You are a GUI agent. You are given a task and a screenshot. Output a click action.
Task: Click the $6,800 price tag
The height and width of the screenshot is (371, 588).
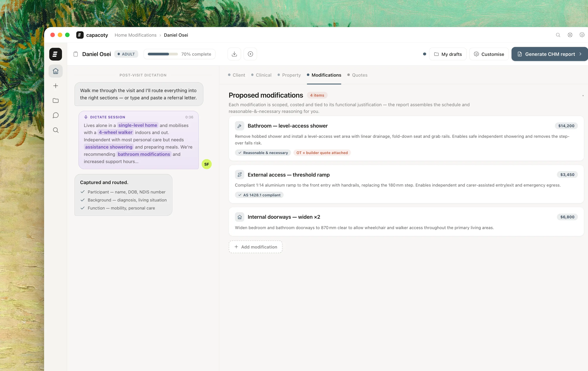567,217
